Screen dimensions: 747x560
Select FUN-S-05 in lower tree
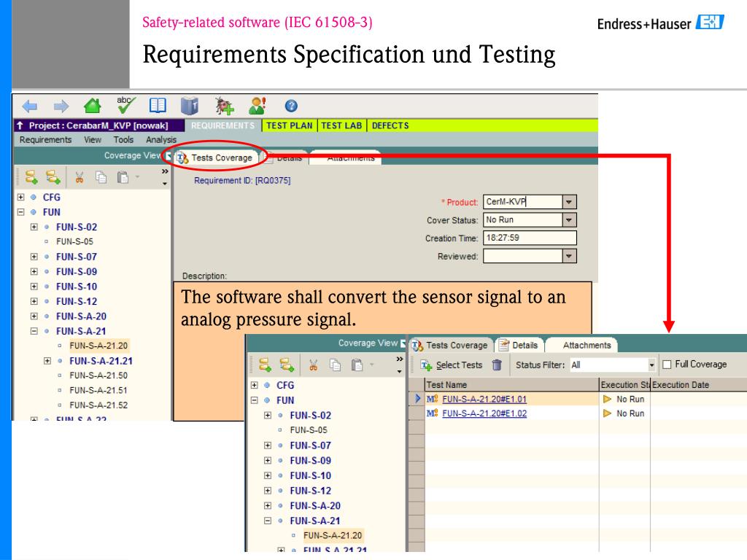point(309,430)
